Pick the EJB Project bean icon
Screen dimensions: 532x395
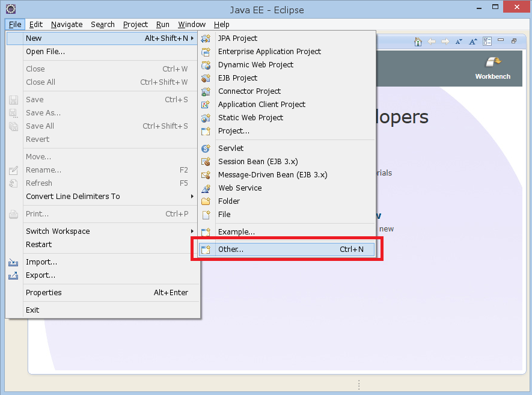coord(206,78)
